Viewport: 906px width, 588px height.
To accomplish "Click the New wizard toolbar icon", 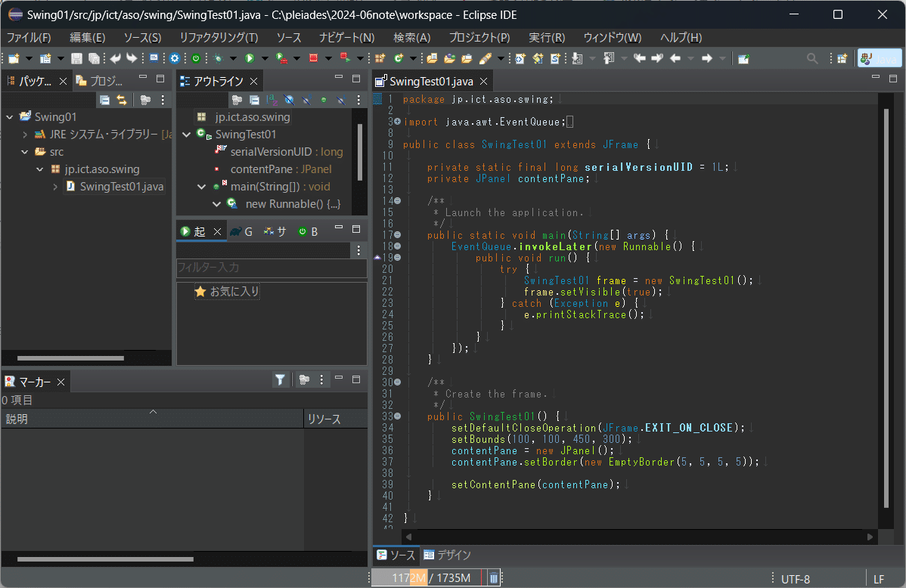I will coord(14,58).
